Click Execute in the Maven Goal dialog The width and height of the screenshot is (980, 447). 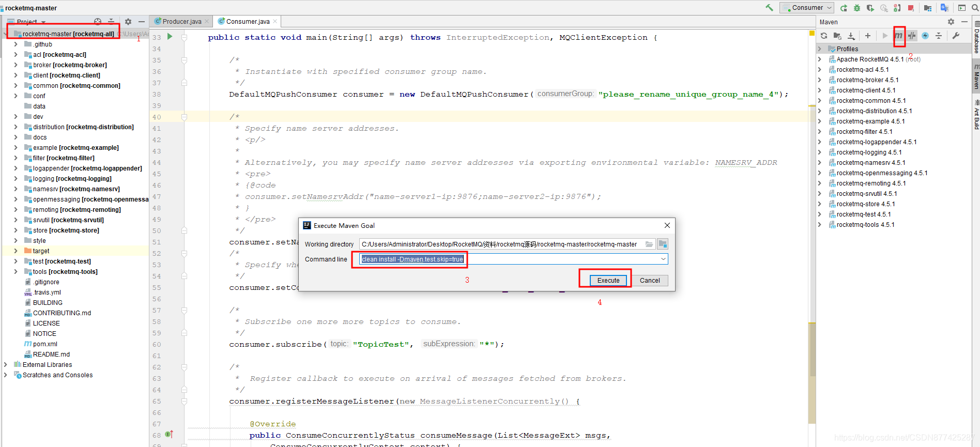pyautogui.click(x=608, y=280)
